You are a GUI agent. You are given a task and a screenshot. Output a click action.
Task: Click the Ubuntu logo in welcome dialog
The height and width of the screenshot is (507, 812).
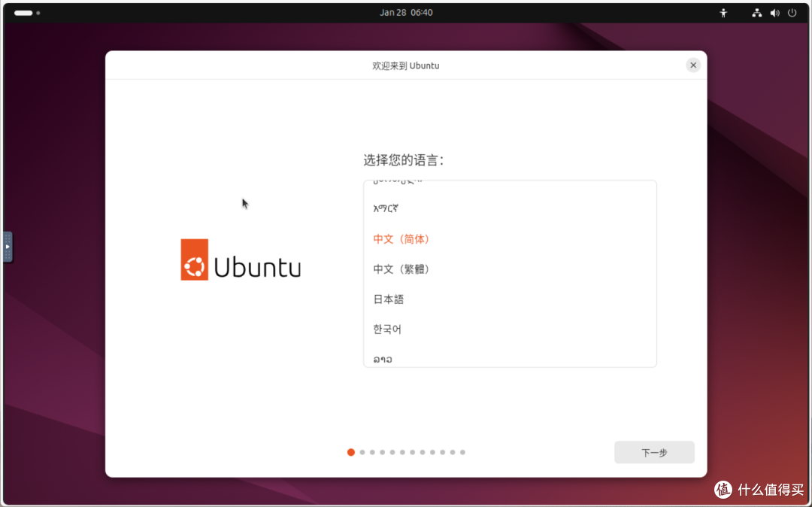click(241, 260)
